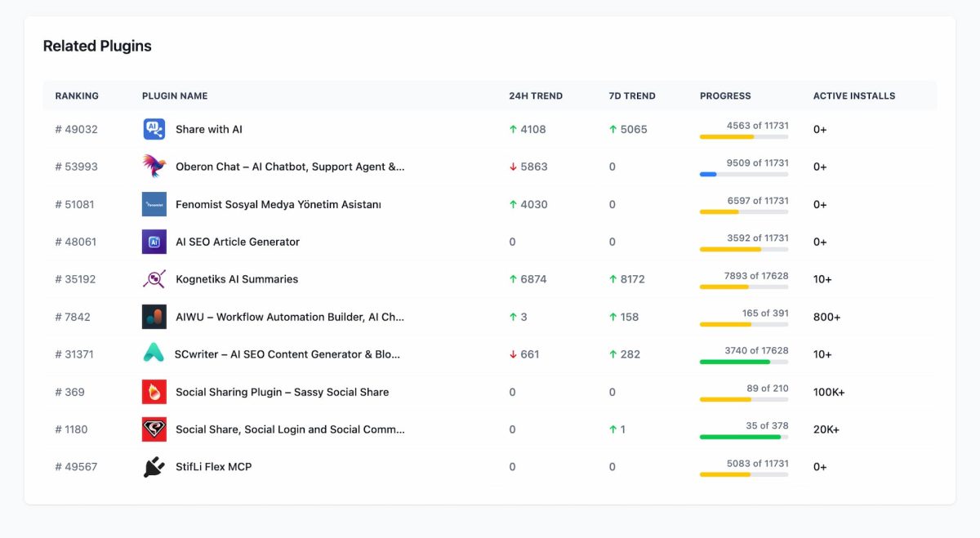The width and height of the screenshot is (980, 538).
Task: Open Social Sharing Plugin – Sassy Social Share
Action: pyautogui.click(x=283, y=392)
